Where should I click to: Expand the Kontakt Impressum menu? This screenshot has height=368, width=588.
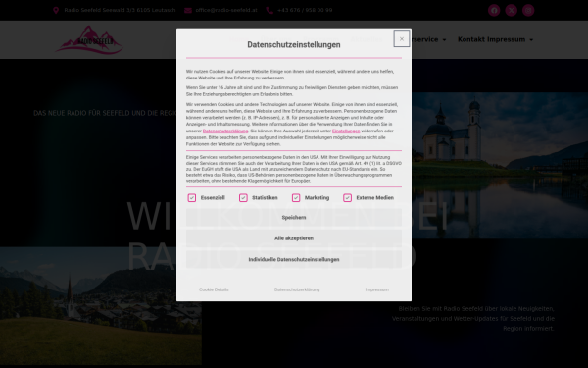pyautogui.click(x=495, y=39)
